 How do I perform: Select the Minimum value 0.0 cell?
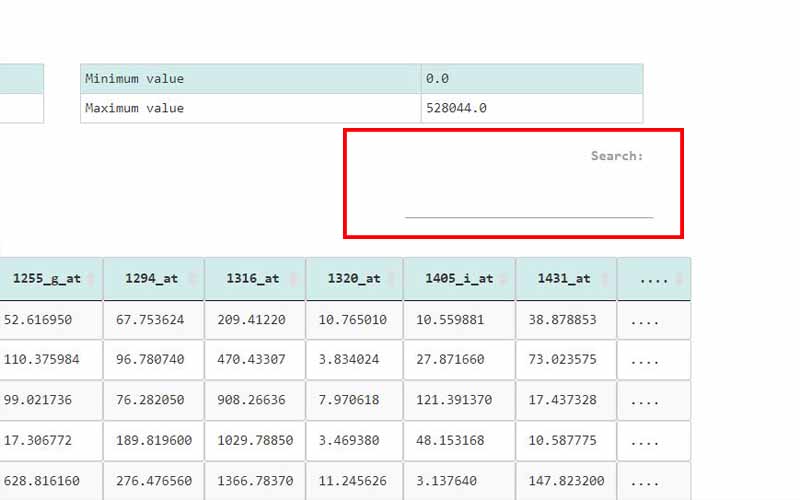[531, 79]
